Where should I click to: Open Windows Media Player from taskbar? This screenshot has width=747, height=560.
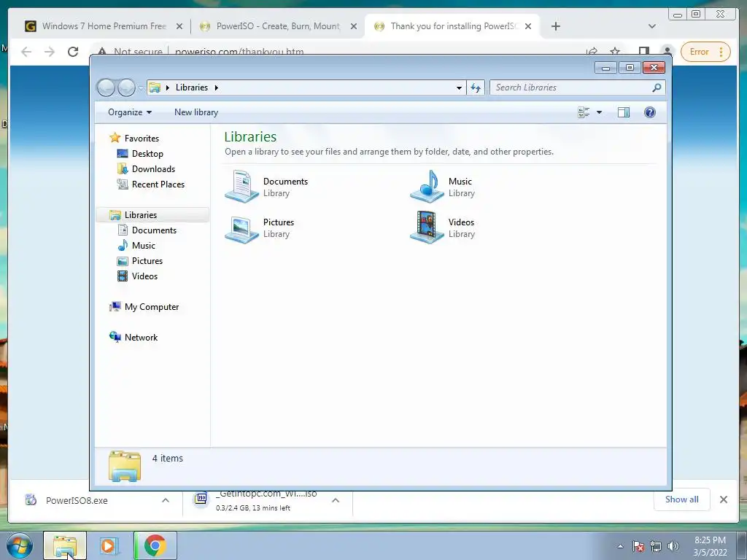coord(109,545)
